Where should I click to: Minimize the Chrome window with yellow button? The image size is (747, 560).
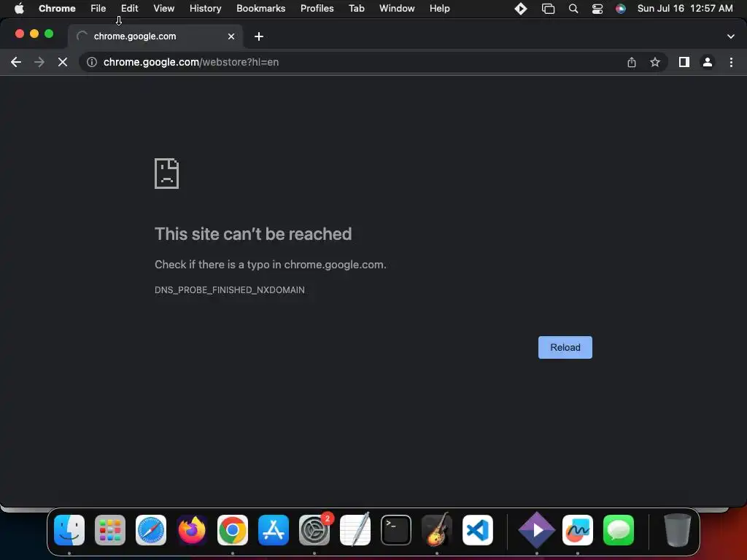click(x=34, y=34)
